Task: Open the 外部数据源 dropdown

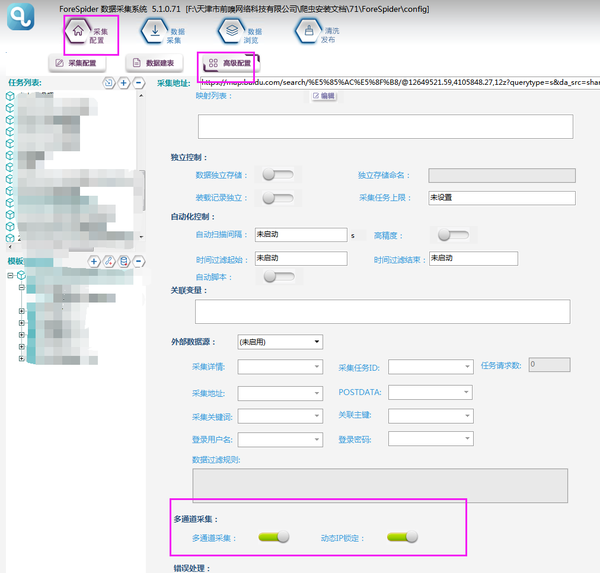Action: point(280,342)
